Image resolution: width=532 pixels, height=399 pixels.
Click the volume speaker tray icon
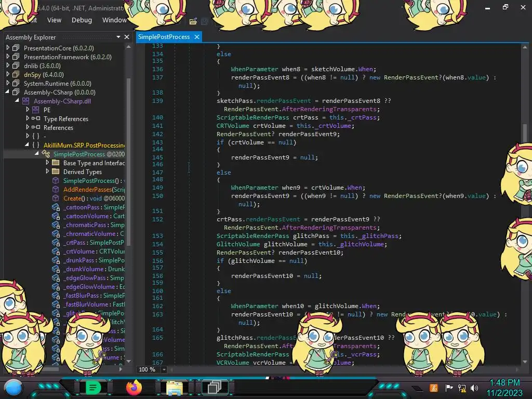pos(474,388)
